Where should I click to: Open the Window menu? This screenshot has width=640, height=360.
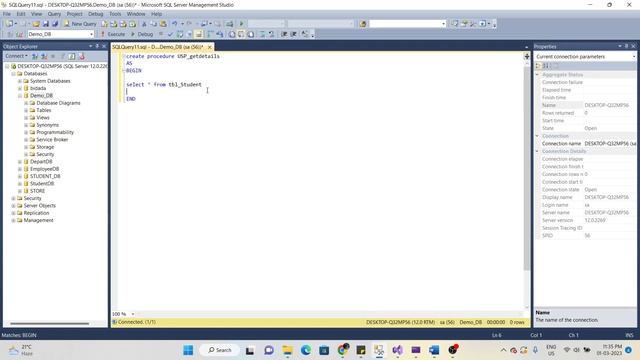[136, 14]
